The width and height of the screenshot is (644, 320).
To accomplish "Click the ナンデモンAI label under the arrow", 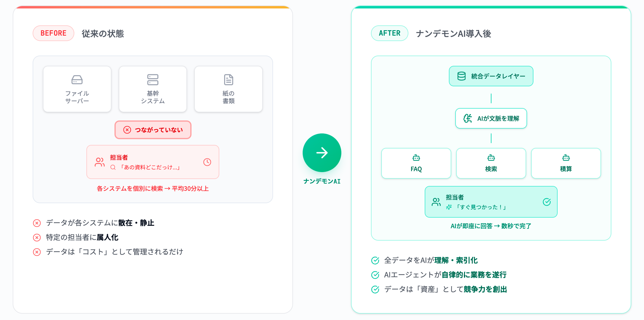I will (x=322, y=181).
